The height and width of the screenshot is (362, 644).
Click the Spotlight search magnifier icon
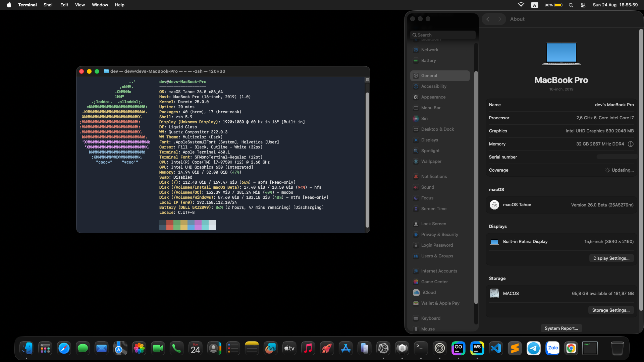pyautogui.click(x=571, y=5)
